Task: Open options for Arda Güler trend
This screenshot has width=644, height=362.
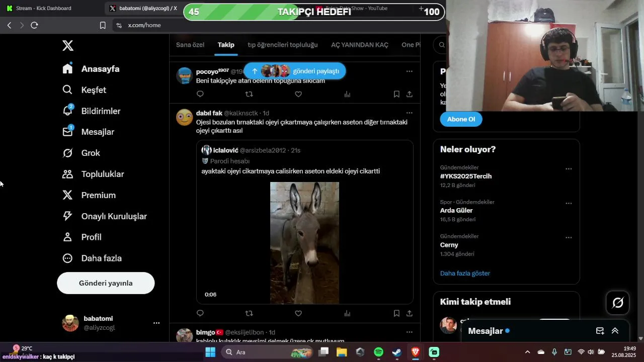Action: click(x=569, y=203)
